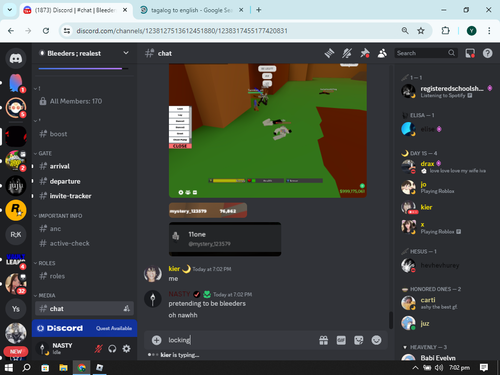Viewport: 500px width, 375px height.
Task: Open the anc channel
Action: click(84, 229)
